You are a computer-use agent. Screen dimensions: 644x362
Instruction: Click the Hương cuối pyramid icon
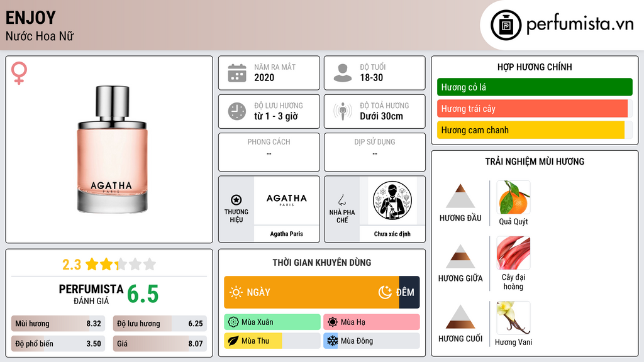pos(460,317)
